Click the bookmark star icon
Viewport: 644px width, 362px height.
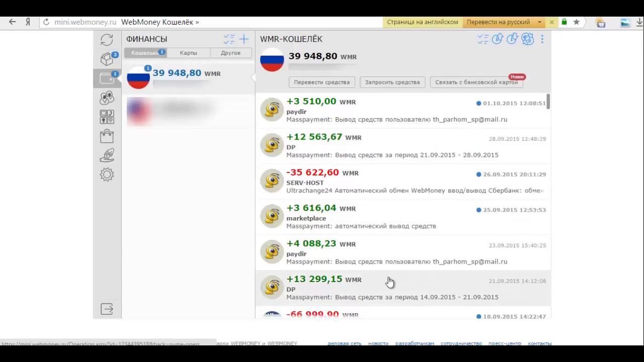(577, 22)
